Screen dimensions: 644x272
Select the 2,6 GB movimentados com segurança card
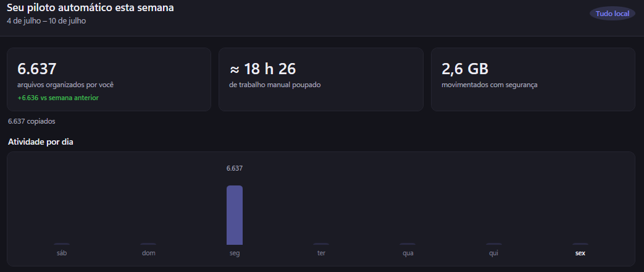[x=533, y=79]
